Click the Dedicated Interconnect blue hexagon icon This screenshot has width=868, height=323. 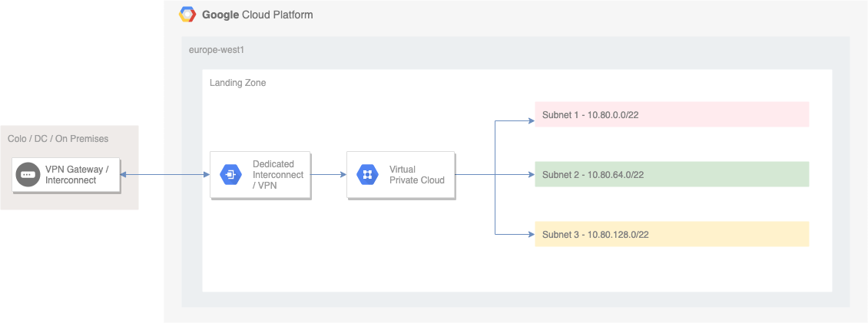(231, 175)
